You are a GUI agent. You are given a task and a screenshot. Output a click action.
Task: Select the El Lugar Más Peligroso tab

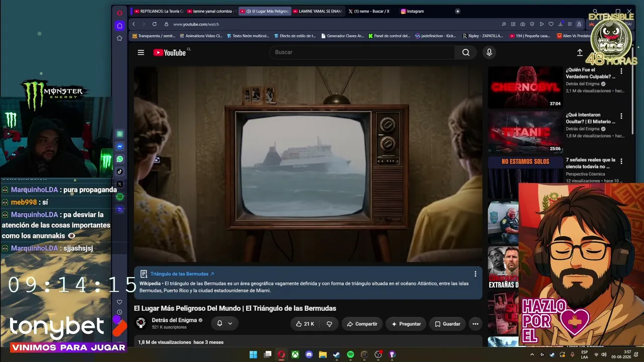point(265,11)
